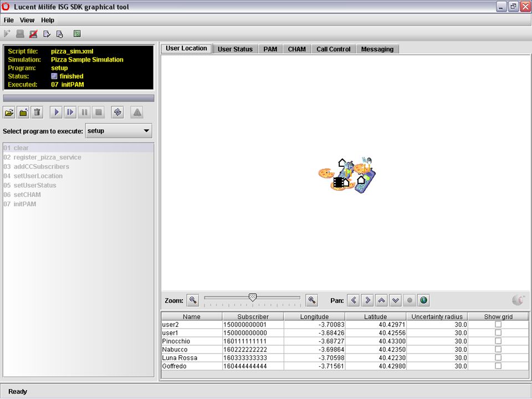Click the document with magnifier toolbar icon

(60, 34)
